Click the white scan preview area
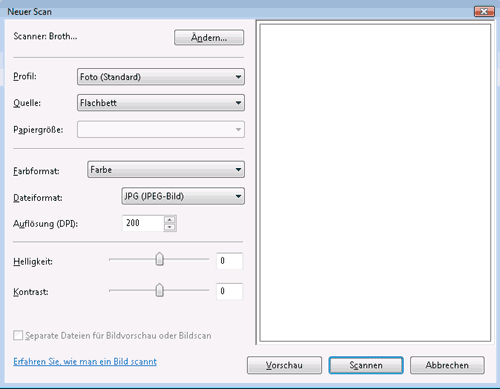 click(x=375, y=183)
